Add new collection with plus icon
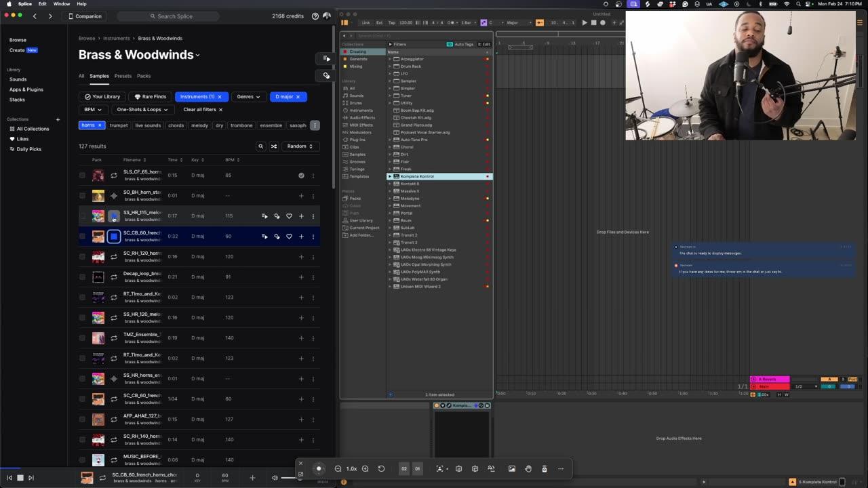 (58, 119)
